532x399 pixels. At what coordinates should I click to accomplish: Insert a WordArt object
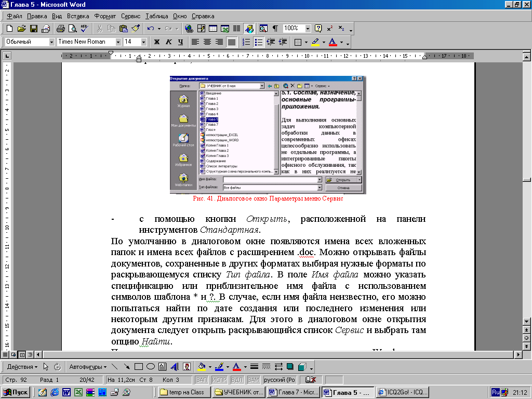click(x=175, y=366)
